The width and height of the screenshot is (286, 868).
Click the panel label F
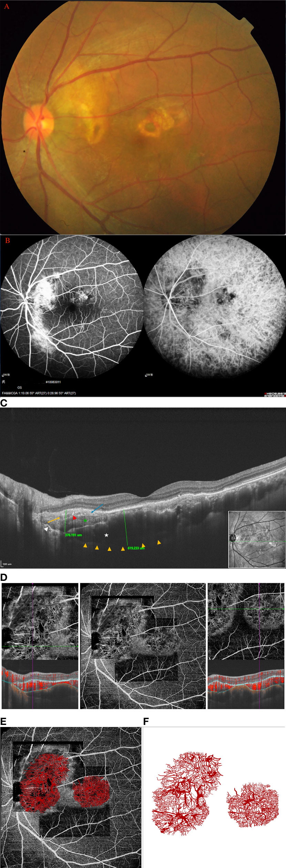pos(146,721)
